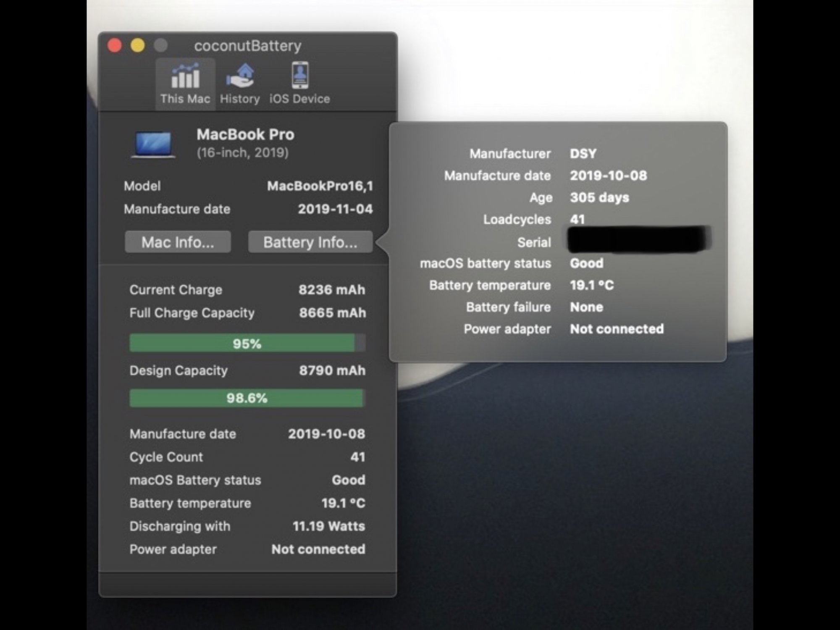The width and height of the screenshot is (840, 630).
Task: Click the 305 days age value
Action: tap(599, 197)
